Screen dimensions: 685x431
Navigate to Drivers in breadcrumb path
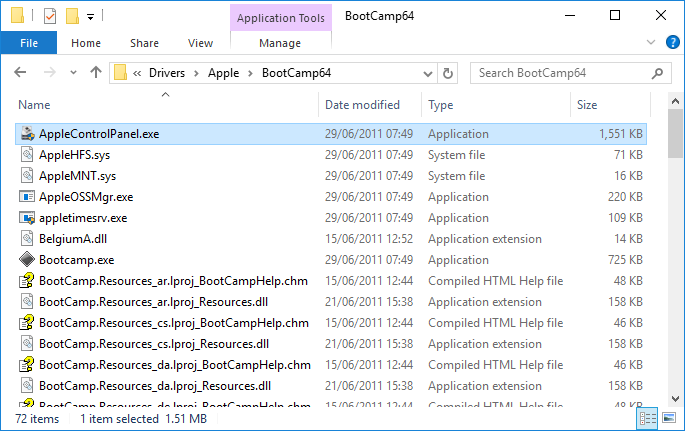click(x=167, y=73)
